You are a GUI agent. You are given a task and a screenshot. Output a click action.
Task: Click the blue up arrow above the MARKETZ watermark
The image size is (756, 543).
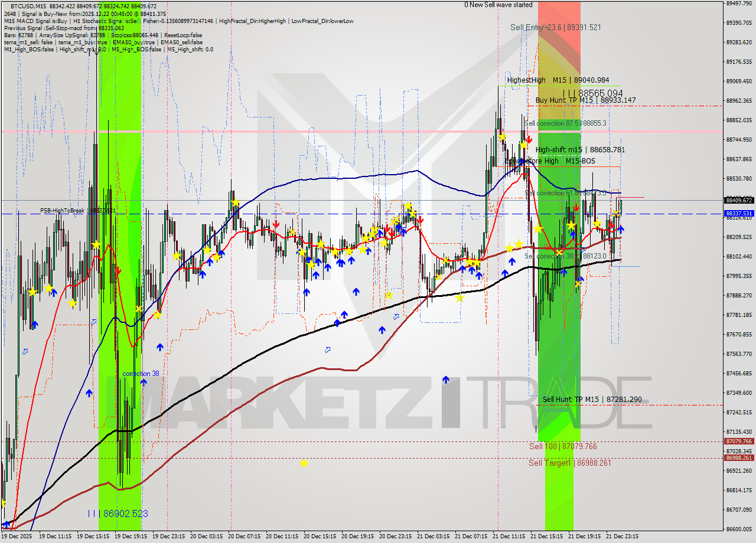tap(446, 380)
